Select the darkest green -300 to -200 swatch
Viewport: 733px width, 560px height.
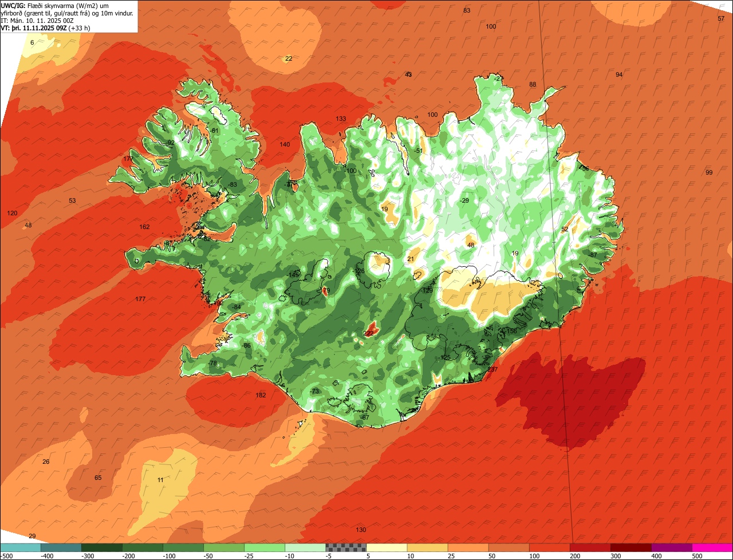pyautogui.click(x=102, y=547)
